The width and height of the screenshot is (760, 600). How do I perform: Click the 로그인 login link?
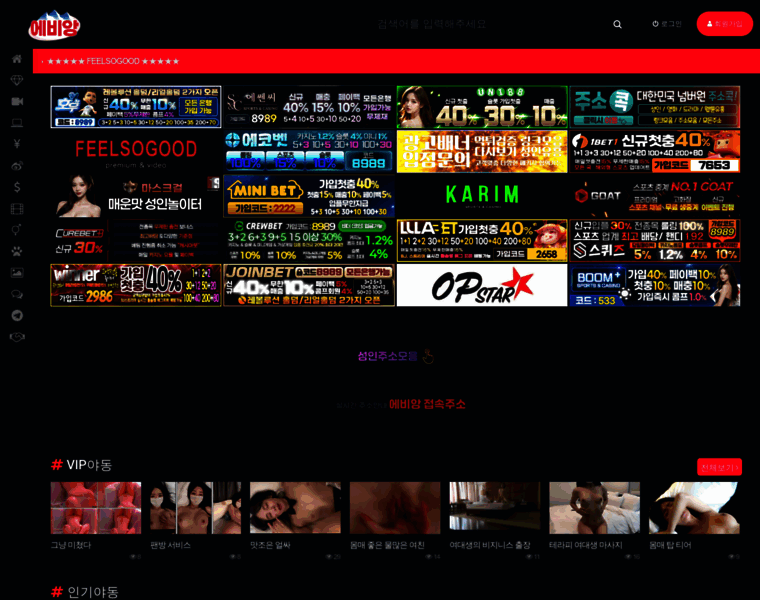click(x=667, y=24)
